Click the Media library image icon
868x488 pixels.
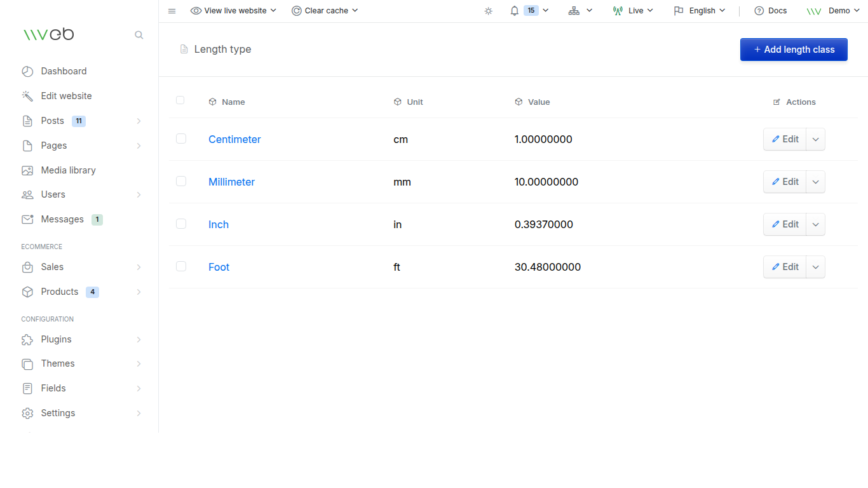[27, 170]
